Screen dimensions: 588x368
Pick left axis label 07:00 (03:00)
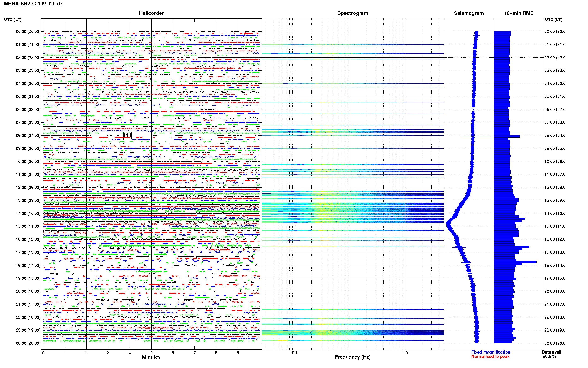tap(28, 122)
